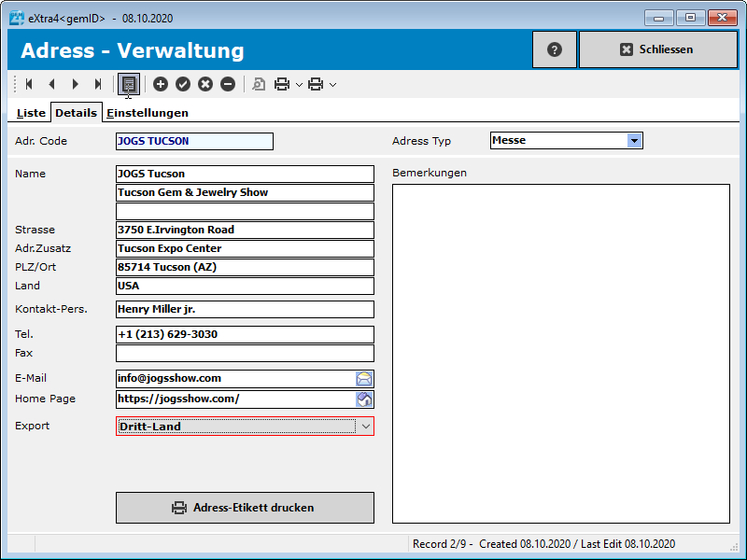The image size is (747, 560).
Task: Open the Adress Typ dropdown
Action: [634, 141]
